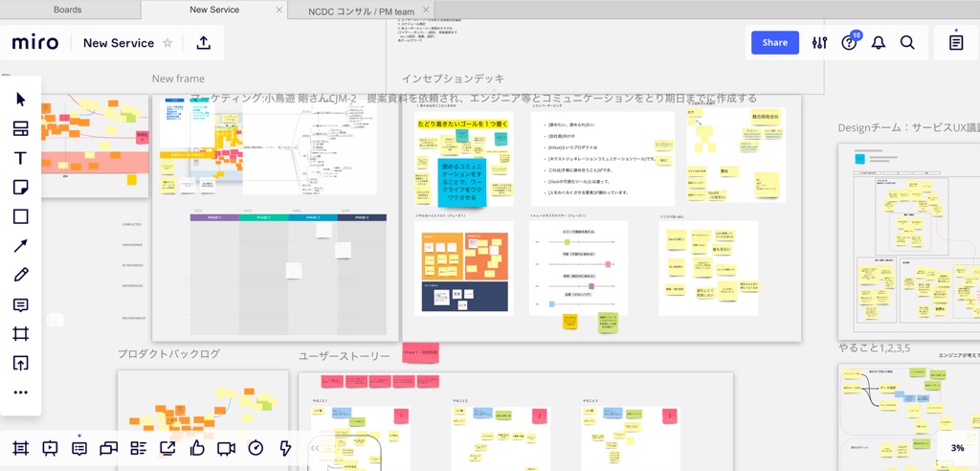Start video chat from bottom toolbar

click(226, 448)
